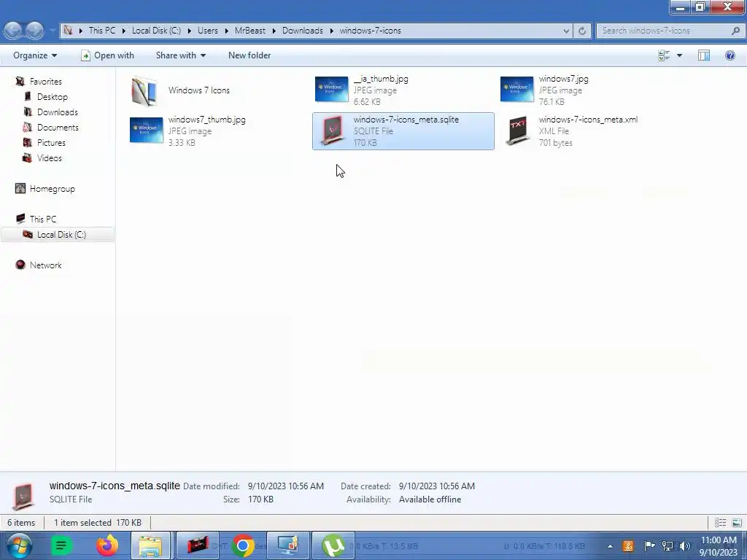The width and height of the screenshot is (747, 560).
Task: Select Favorites in the navigation pane
Action: click(45, 82)
